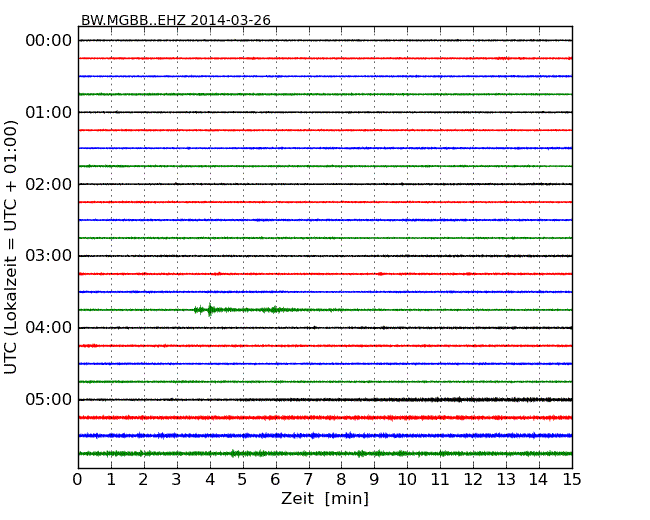Select x-axis tick label 8
This screenshot has height=520, width=650.
pyautogui.click(x=341, y=480)
